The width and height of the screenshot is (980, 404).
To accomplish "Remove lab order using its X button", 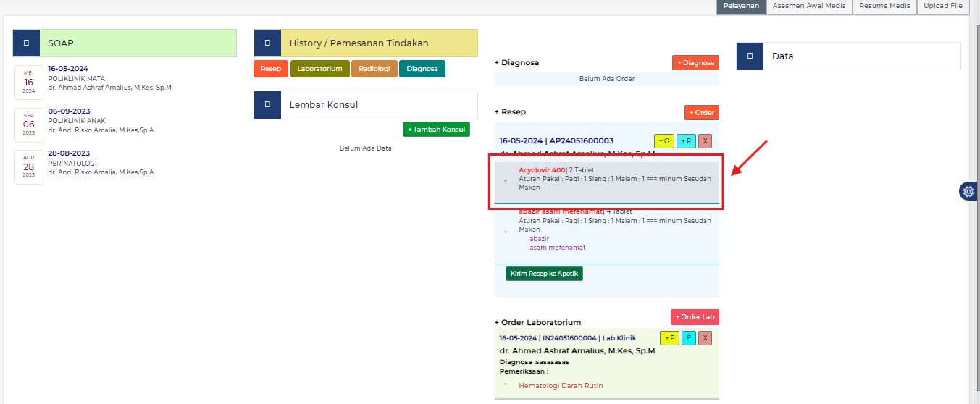I will point(705,338).
